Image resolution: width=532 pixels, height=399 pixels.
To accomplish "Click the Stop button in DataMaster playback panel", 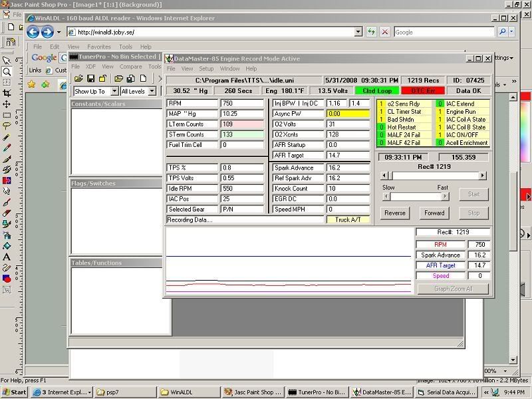I will click(473, 213).
